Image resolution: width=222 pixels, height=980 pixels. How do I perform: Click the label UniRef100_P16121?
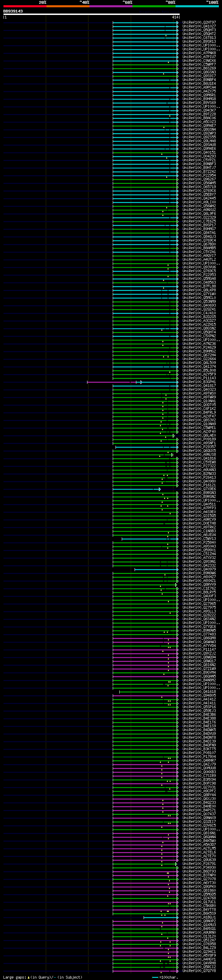pyautogui.click(x=199, y=485)
